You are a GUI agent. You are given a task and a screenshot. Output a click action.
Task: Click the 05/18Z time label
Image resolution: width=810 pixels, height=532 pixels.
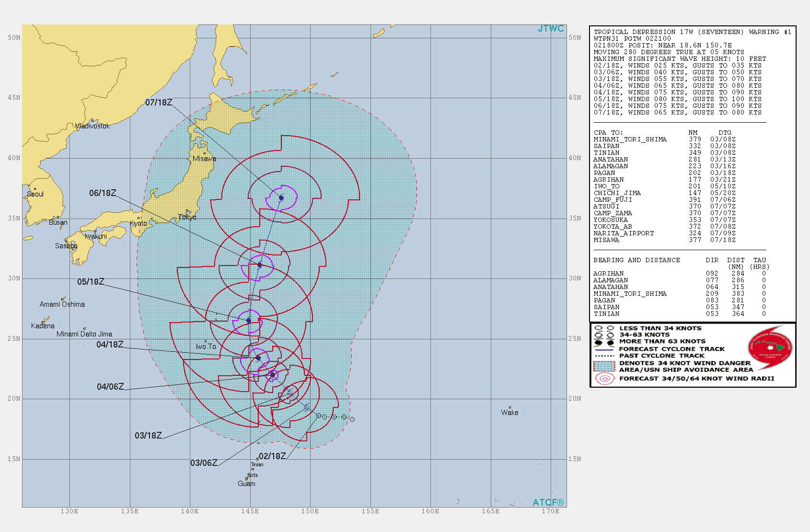(x=91, y=282)
